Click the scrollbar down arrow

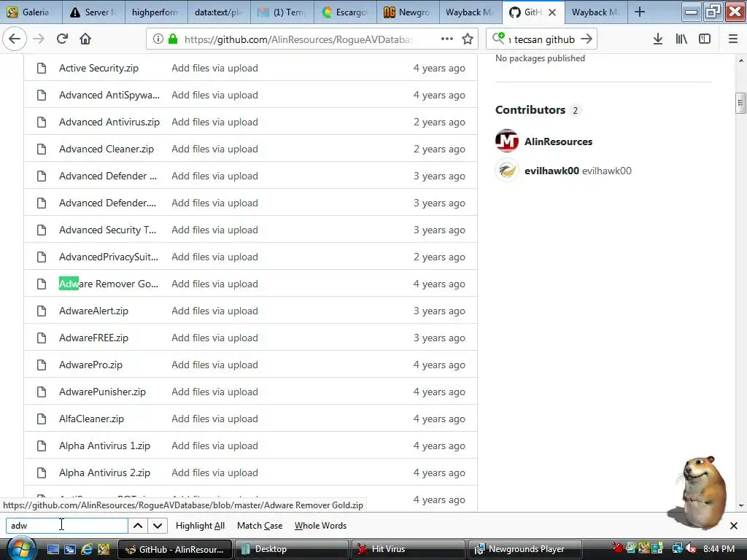[740, 505]
